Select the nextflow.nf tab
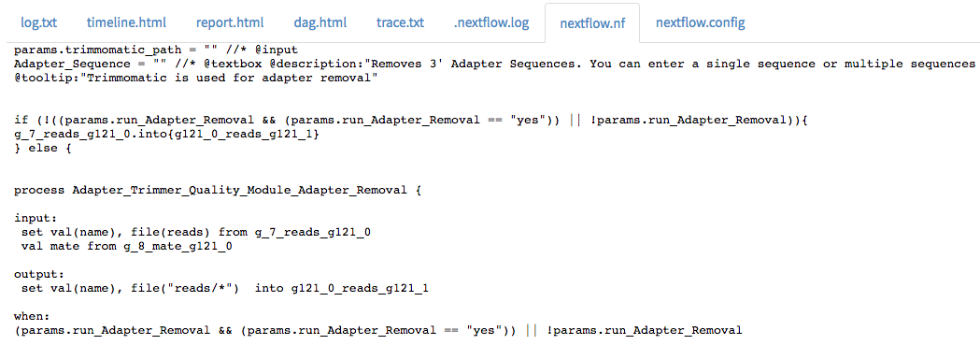Viewport: 980px width, 345px height. 592,23
